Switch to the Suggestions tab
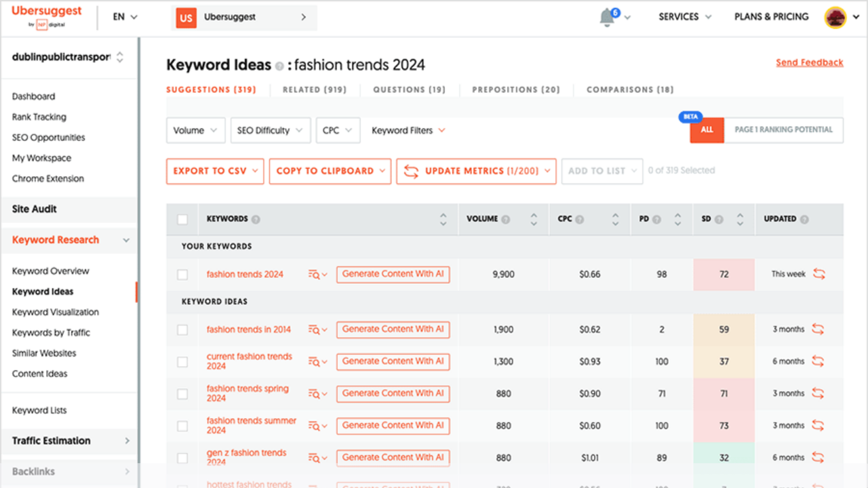Viewport: 868px width, 488px height. click(211, 89)
